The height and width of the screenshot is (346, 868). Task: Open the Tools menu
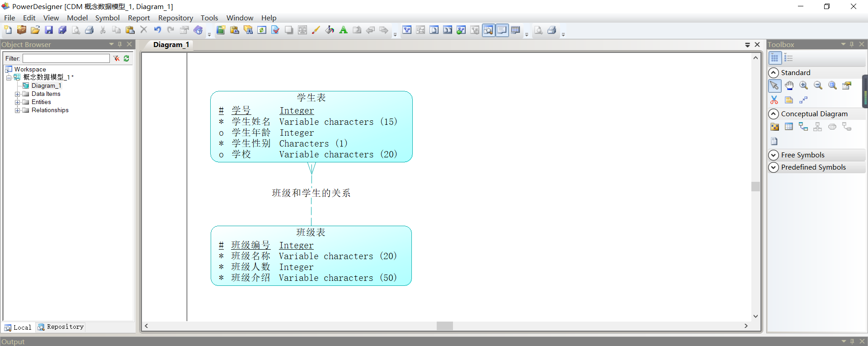point(209,18)
